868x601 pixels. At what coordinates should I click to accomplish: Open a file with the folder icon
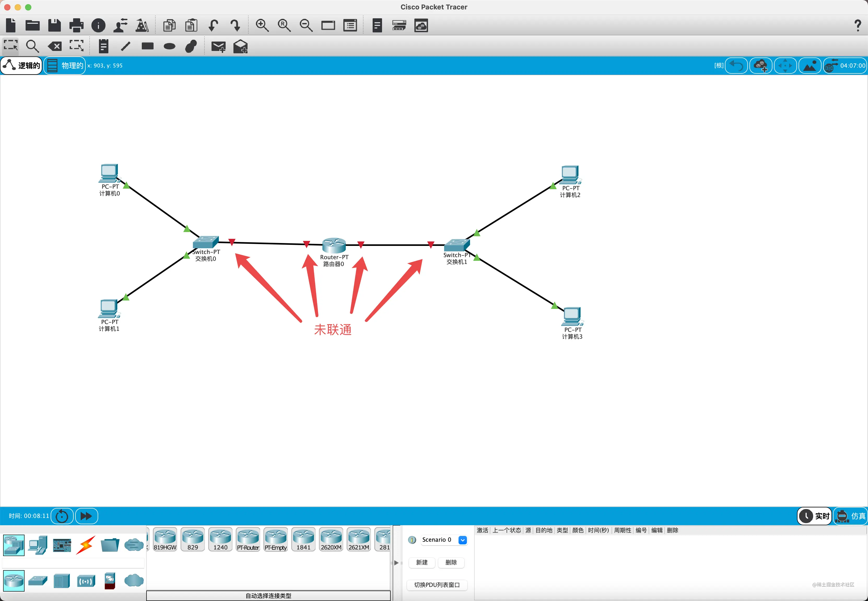(33, 25)
